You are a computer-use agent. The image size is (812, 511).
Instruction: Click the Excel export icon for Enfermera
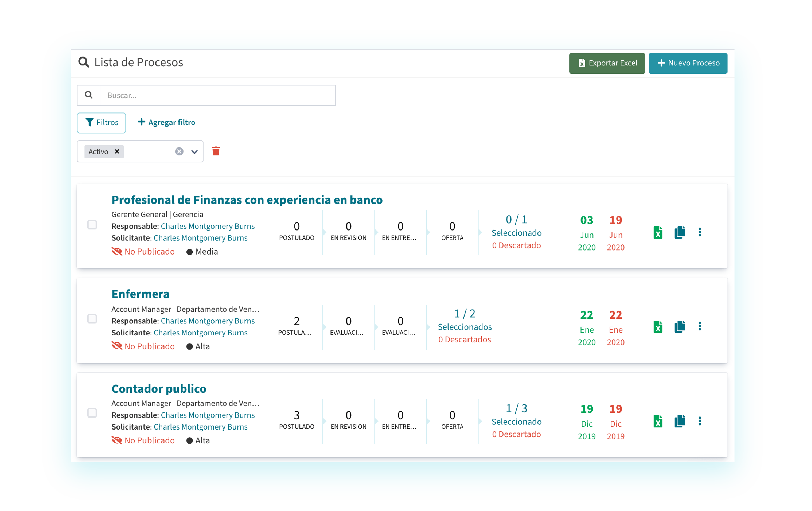pyautogui.click(x=658, y=327)
